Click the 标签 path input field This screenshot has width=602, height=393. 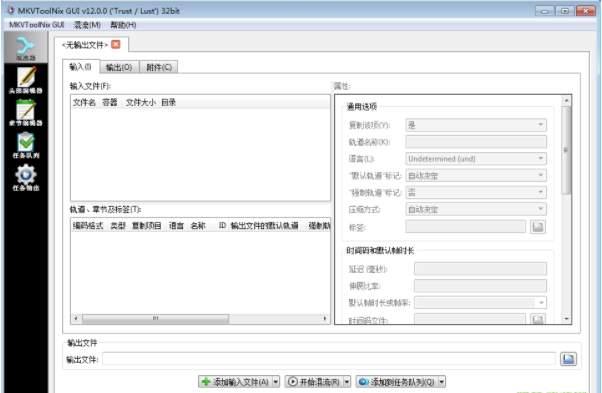pos(465,226)
